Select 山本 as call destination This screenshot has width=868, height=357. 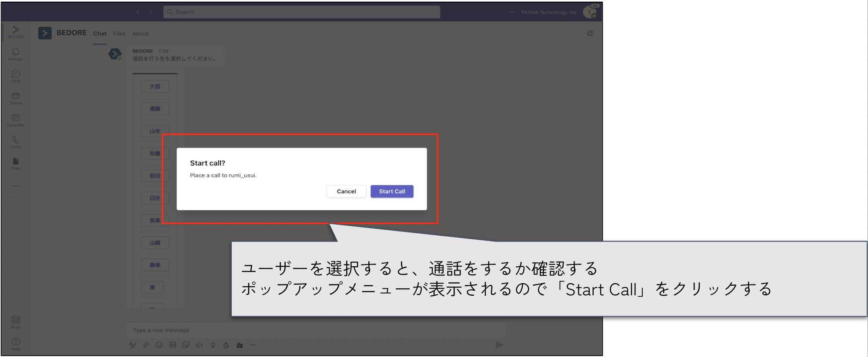[155, 131]
